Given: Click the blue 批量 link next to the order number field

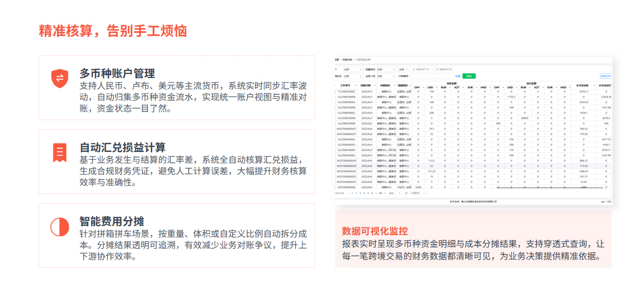Looking at the screenshot, I should point(457,76).
